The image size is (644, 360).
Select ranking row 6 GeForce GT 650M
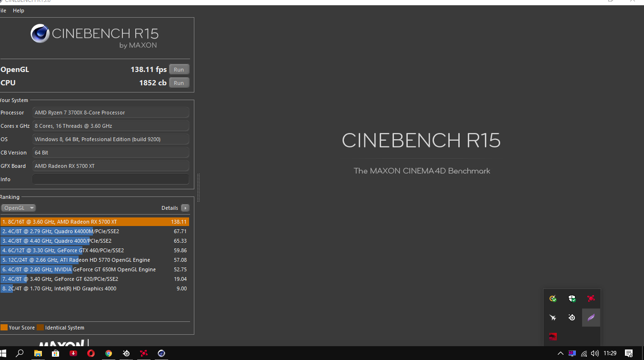(x=95, y=269)
